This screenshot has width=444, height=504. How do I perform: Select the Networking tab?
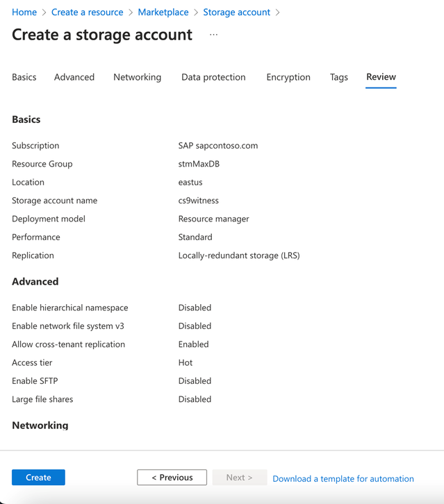pyautogui.click(x=137, y=77)
